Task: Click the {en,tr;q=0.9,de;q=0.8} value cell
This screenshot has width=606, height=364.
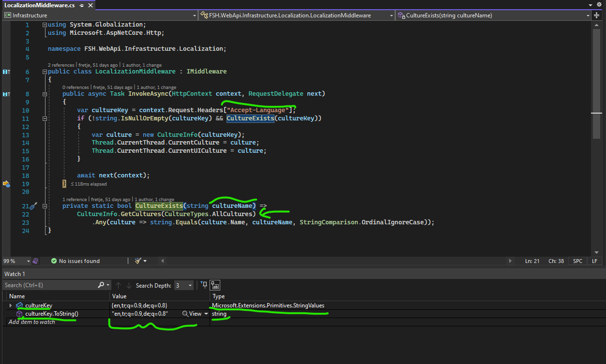Action: pos(160,306)
